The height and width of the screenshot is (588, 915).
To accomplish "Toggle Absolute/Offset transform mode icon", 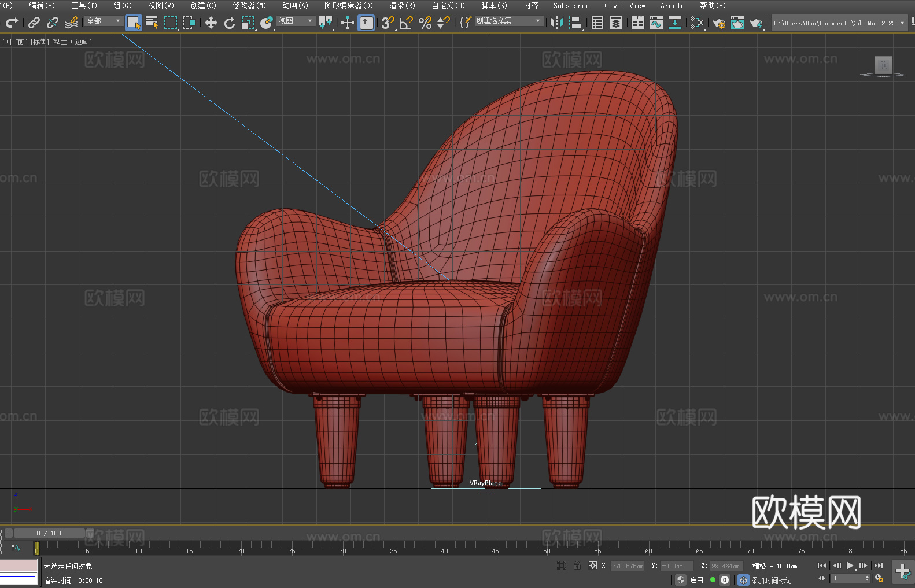I will click(592, 565).
